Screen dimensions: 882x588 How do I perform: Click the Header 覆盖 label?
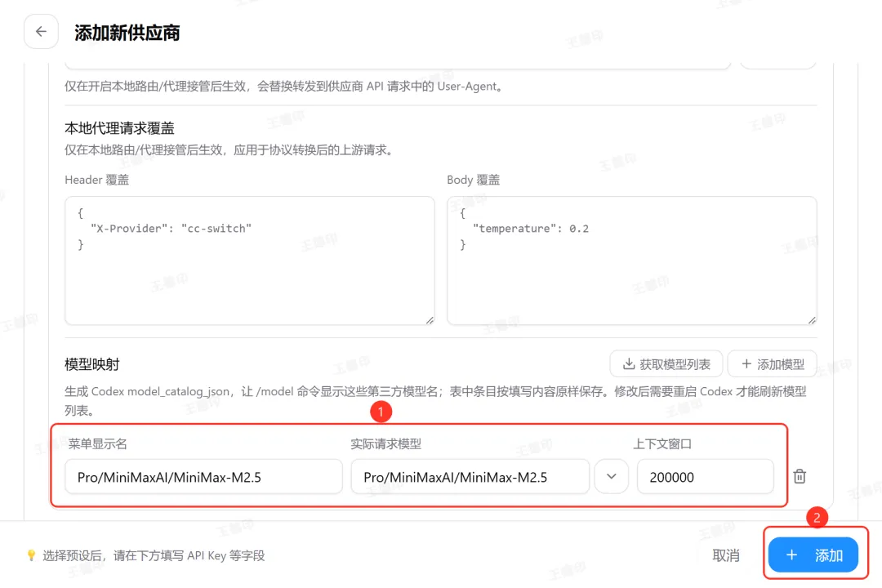pos(96,180)
